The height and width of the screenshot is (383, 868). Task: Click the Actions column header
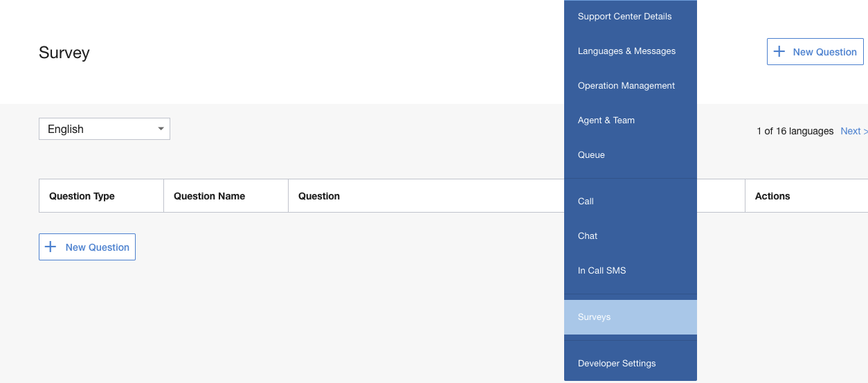(x=772, y=196)
